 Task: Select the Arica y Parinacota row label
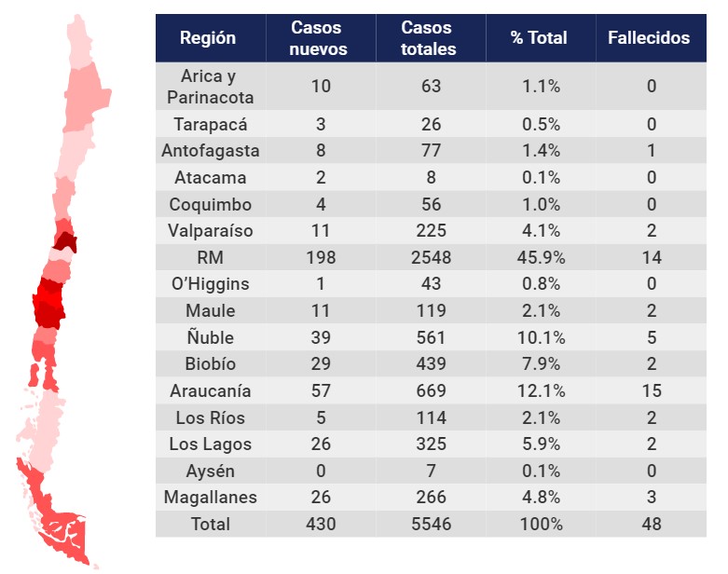coord(211,87)
